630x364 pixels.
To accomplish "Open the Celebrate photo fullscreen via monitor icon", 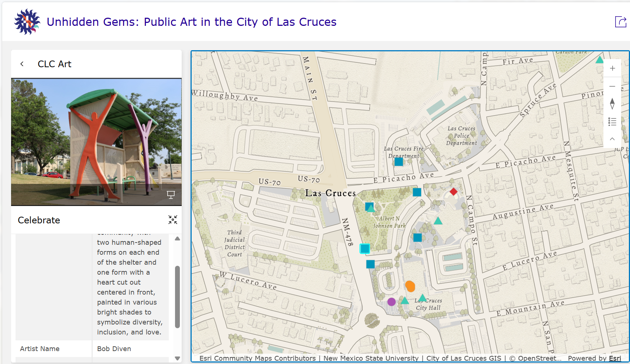I will (171, 195).
